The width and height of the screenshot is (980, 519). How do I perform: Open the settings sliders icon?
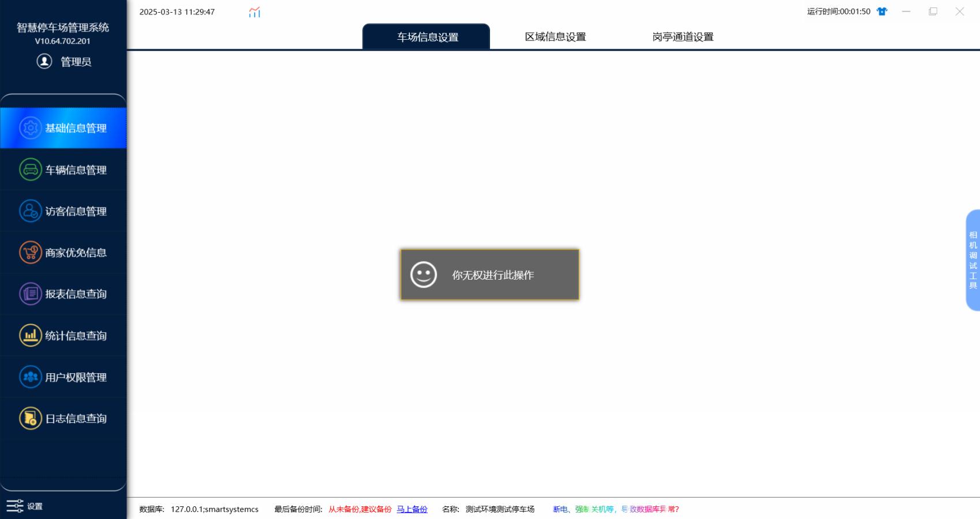click(x=15, y=506)
